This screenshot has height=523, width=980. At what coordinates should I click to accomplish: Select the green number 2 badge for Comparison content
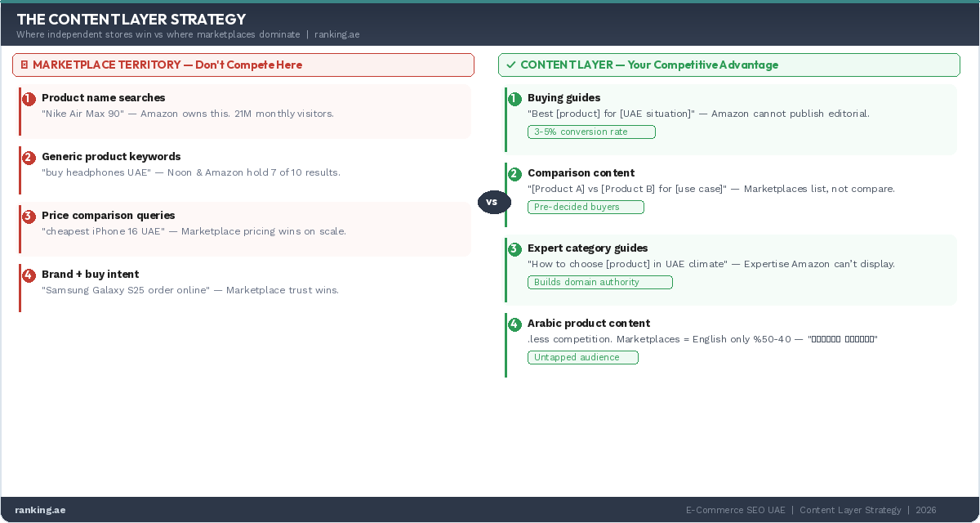coord(514,174)
